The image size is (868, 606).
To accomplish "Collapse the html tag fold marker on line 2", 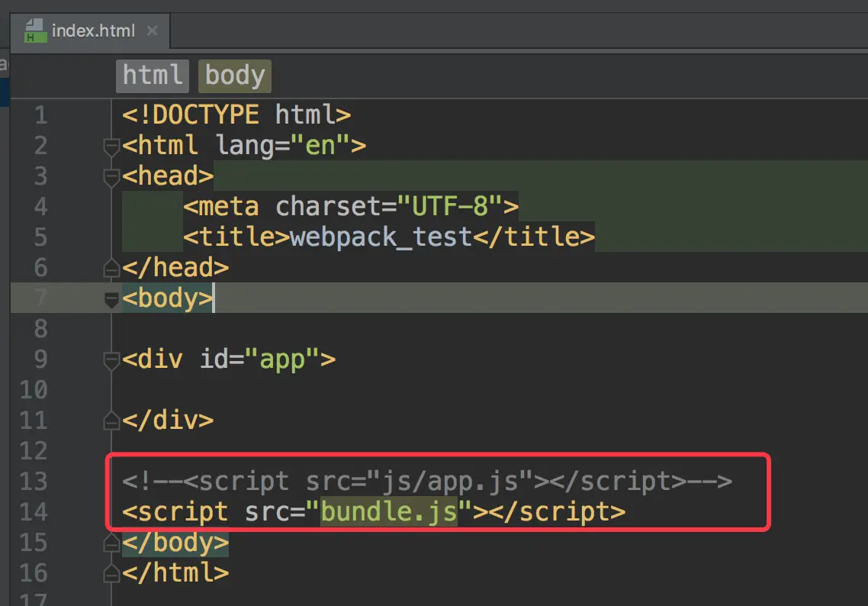I will click(x=111, y=147).
